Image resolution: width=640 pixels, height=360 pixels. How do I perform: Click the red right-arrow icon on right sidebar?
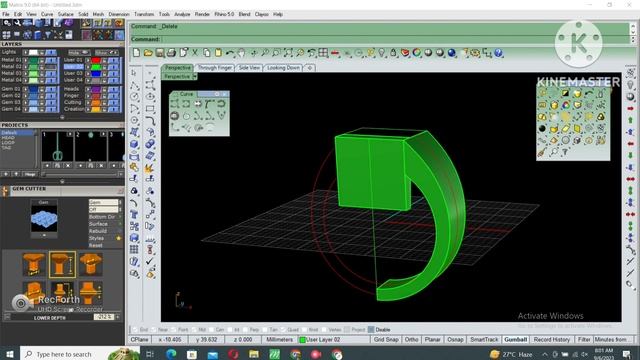click(x=631, y=108)
